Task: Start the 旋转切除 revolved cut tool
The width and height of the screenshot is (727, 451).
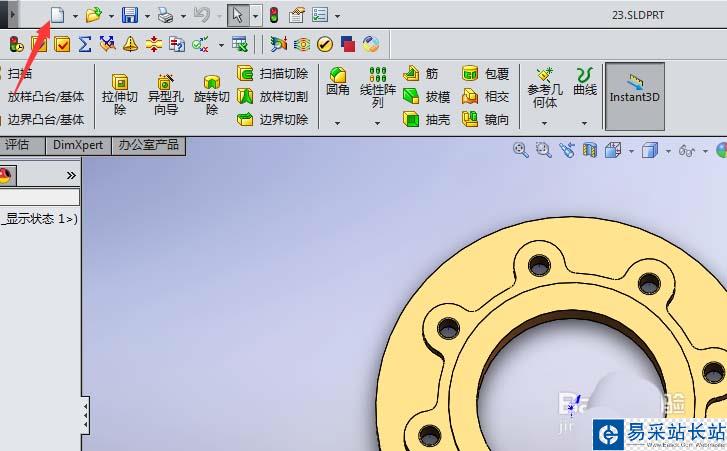Action: 211,95
